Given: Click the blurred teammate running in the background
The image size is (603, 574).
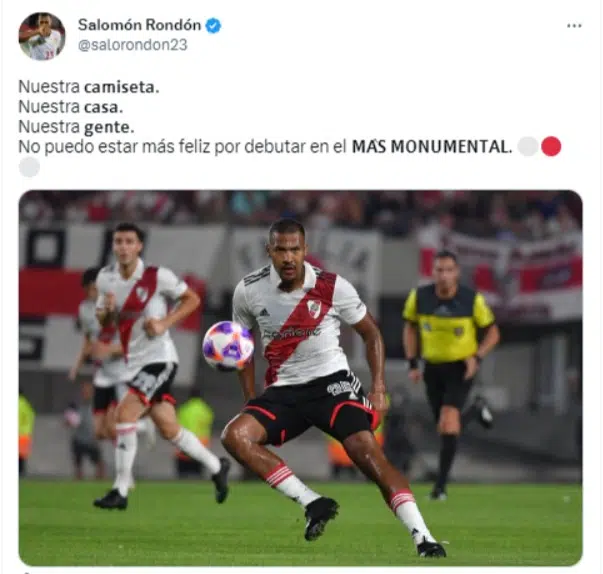Looking at the screenshot, I should (x=146, y=365).
